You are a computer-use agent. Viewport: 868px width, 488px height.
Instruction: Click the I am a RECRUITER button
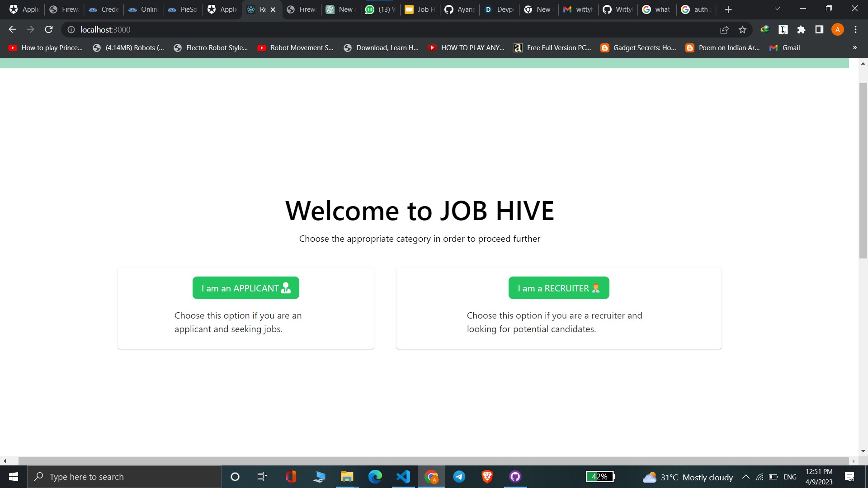(x=558, y=288)
